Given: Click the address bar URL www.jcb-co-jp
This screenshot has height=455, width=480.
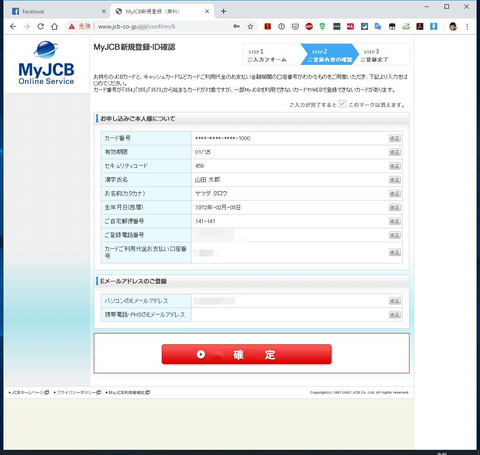Looking at the screenshot, I should point(136,27).
